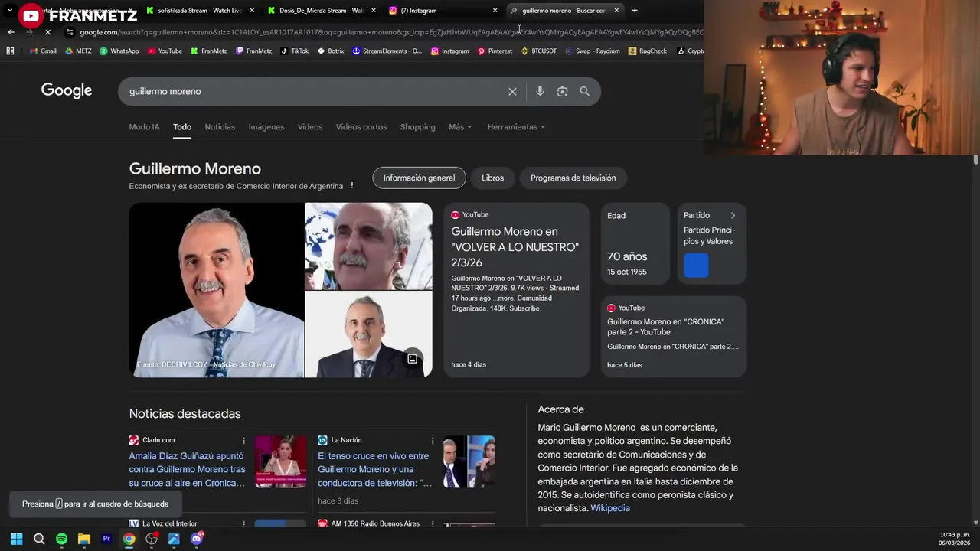Open Windows Start menu
Image resolution: width=980 pixels, height=551 pixels.
[16, 539]
